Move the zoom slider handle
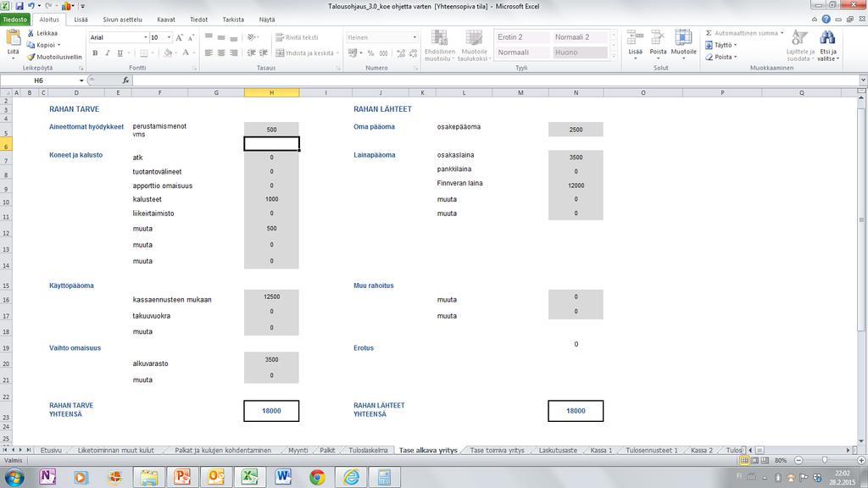The height and width of the screenshot is (488, 868). point(824,460)
